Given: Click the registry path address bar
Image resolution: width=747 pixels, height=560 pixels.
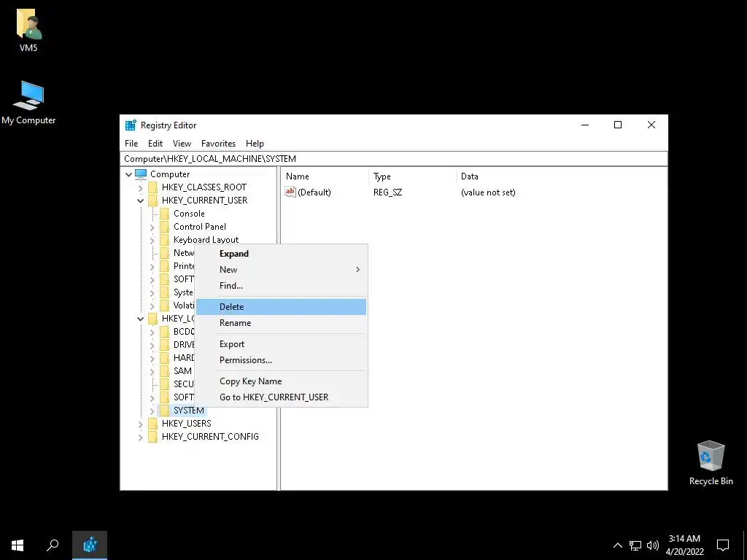Looking at the screenshot, I should [x=393, y=158].
